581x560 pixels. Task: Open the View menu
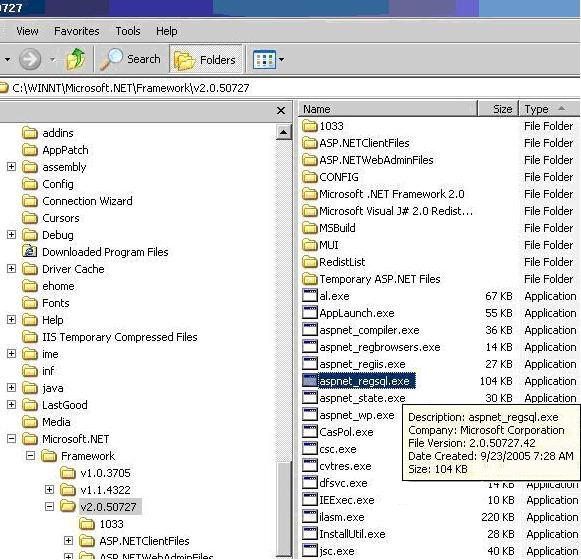[27, 31]
